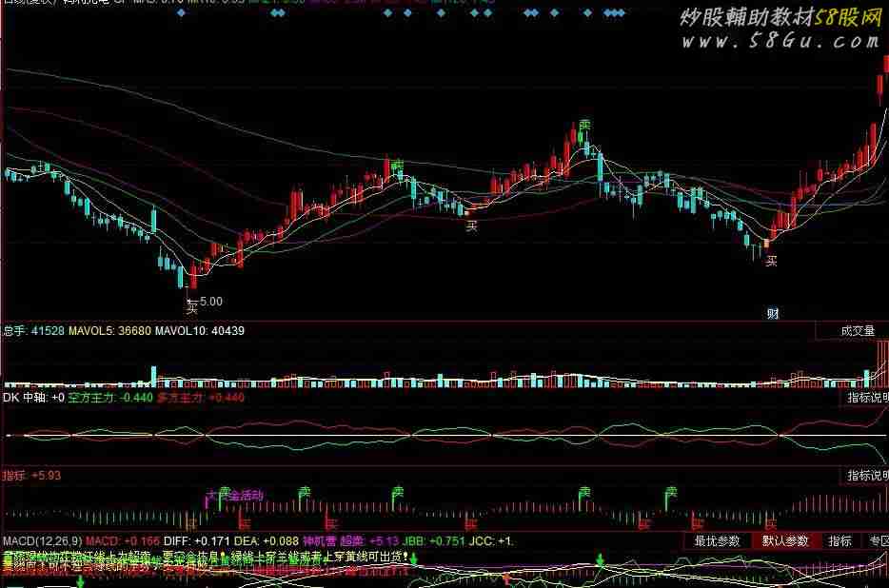Screen dimensions: 889x588
Task: Click the 财 marker under the candlestick chart
Action: pos(772,314)
